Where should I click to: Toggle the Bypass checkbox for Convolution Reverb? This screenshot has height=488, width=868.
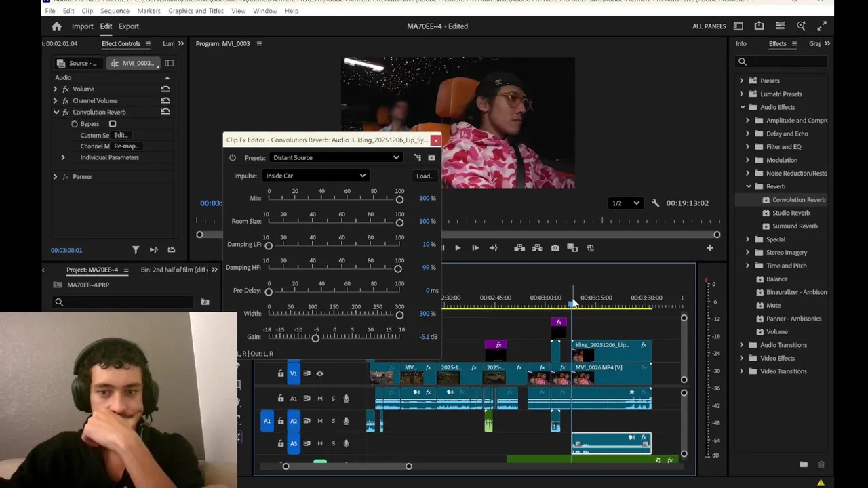(113, 124)
